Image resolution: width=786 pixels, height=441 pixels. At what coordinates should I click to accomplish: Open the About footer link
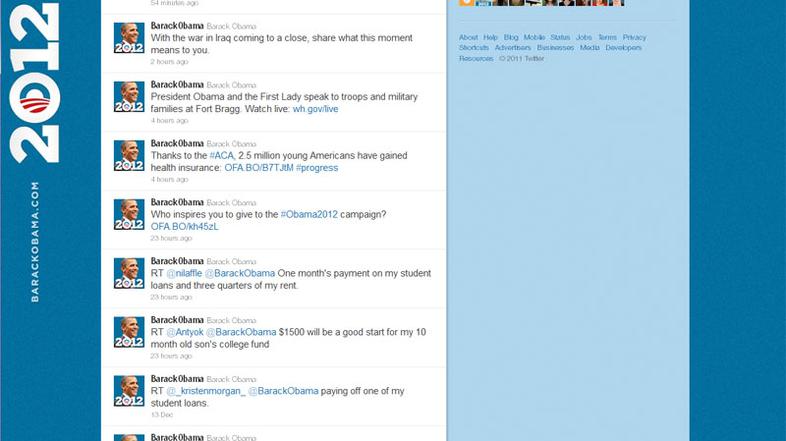point(468,38)
